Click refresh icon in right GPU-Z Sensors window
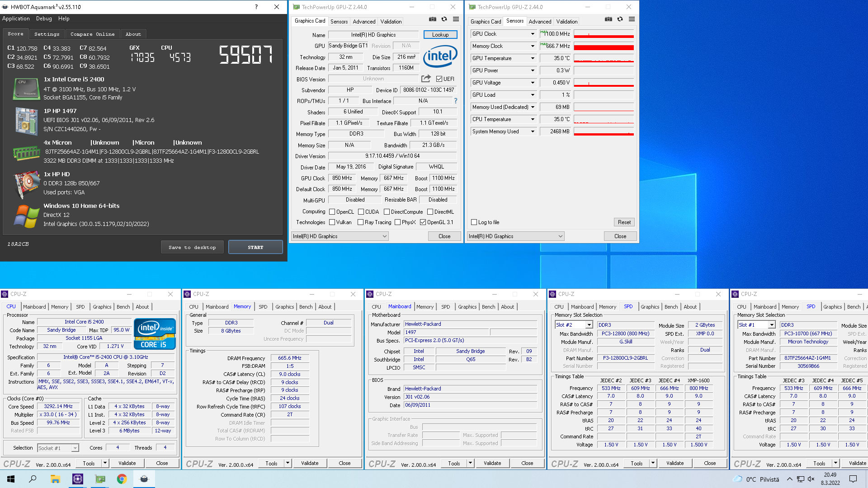Screen dimensions: 868x488 620,19
